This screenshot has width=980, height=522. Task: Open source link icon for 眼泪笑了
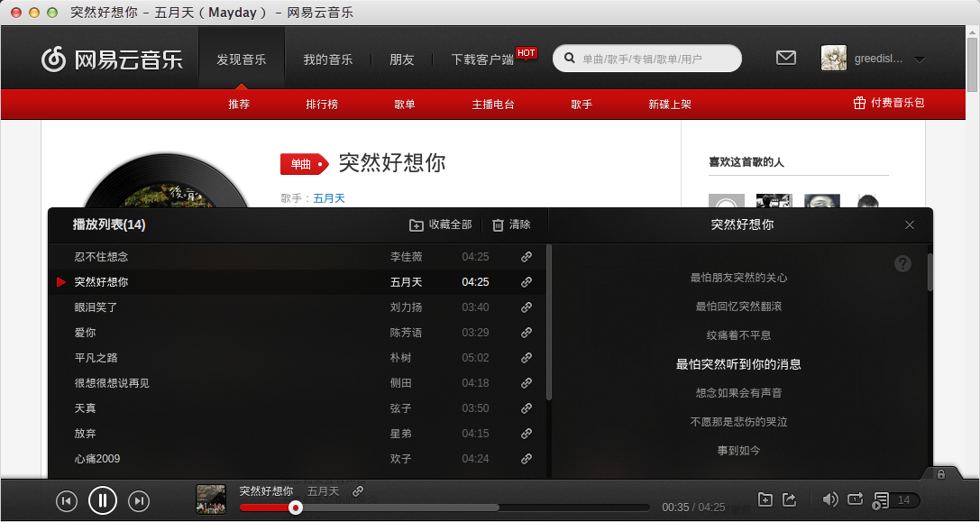coord(527,307)
